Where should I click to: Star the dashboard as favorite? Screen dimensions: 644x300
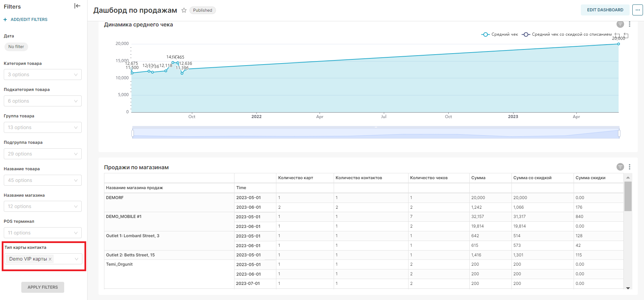184,10
